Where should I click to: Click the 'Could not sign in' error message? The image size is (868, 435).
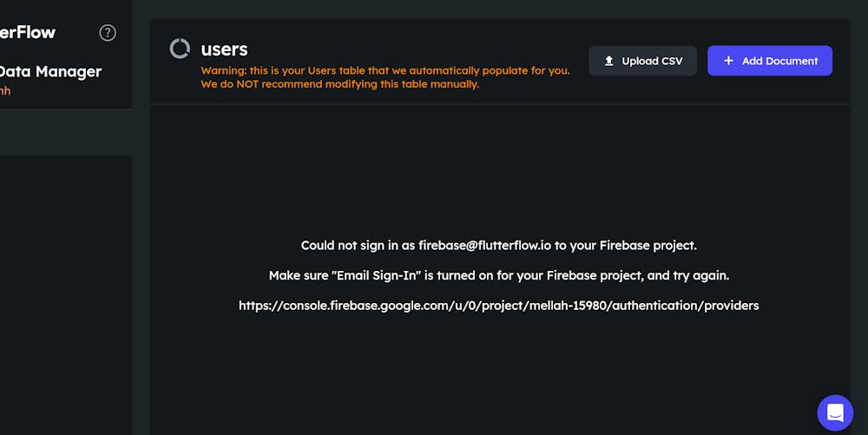click(498, 246)
